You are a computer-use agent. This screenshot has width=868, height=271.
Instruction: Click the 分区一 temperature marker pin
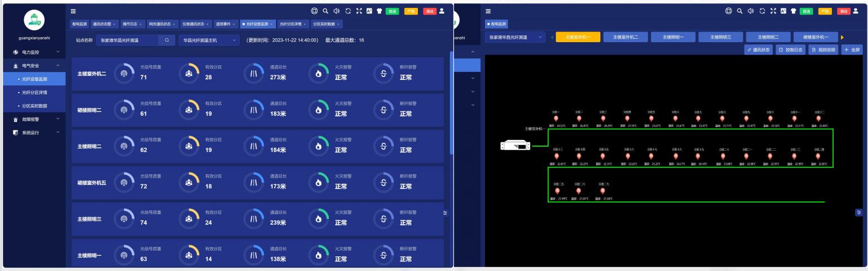(x=555, y=118)
